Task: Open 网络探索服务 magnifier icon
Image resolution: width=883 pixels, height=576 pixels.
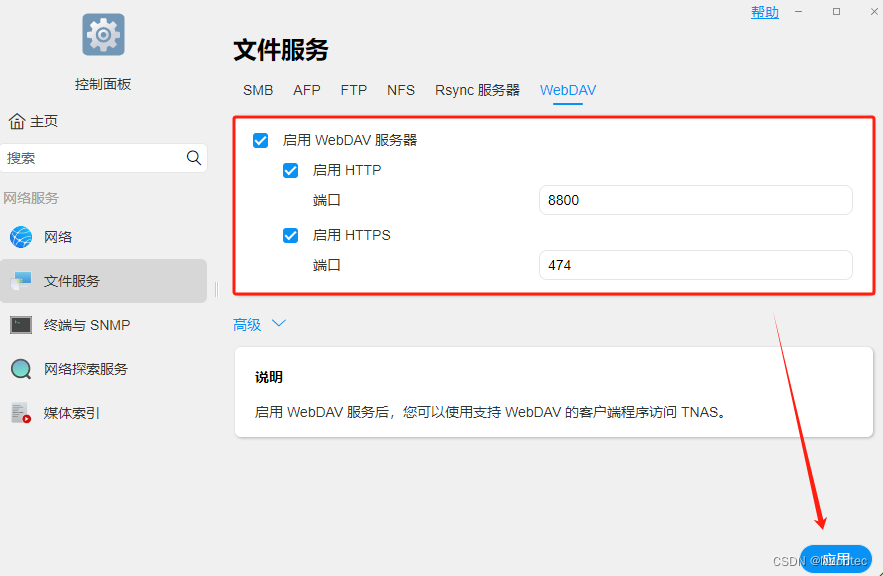Action: 21,369
